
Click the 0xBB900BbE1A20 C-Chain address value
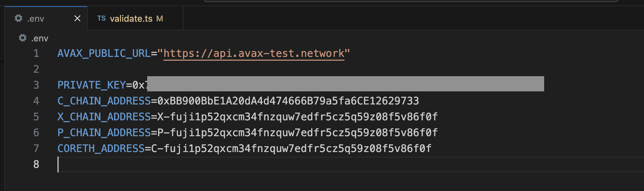288,101
